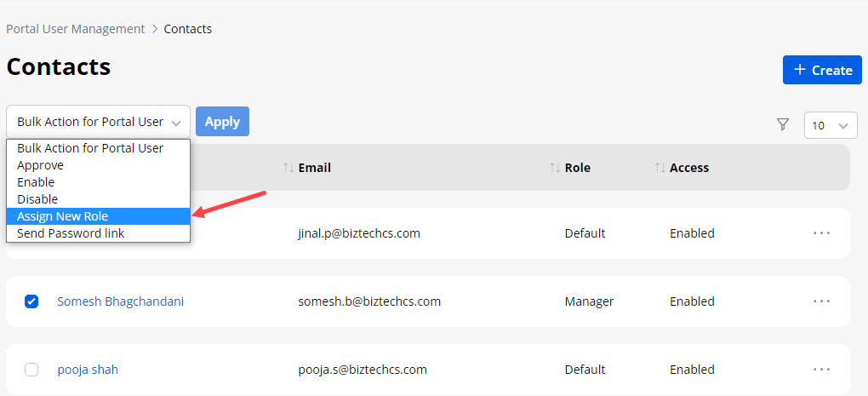Select Assign New Role option
The width and height of the screenshot is (868, 396).
click(63, 216)
